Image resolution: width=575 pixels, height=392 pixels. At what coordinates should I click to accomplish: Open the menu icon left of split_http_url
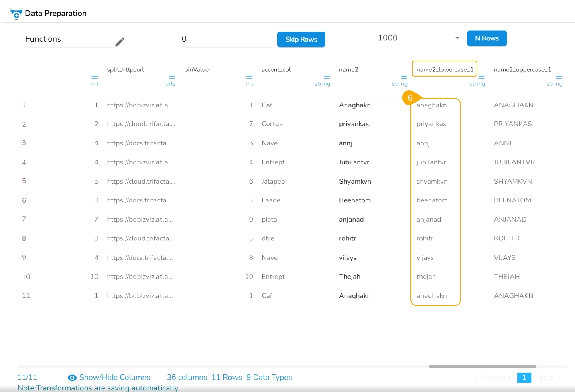coord(95,77)
